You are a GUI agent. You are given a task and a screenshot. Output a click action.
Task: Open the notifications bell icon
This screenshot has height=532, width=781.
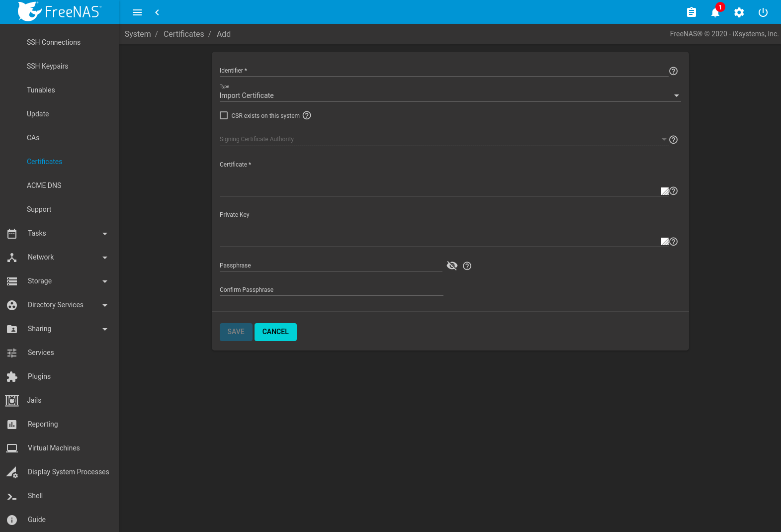coord(715,12)
